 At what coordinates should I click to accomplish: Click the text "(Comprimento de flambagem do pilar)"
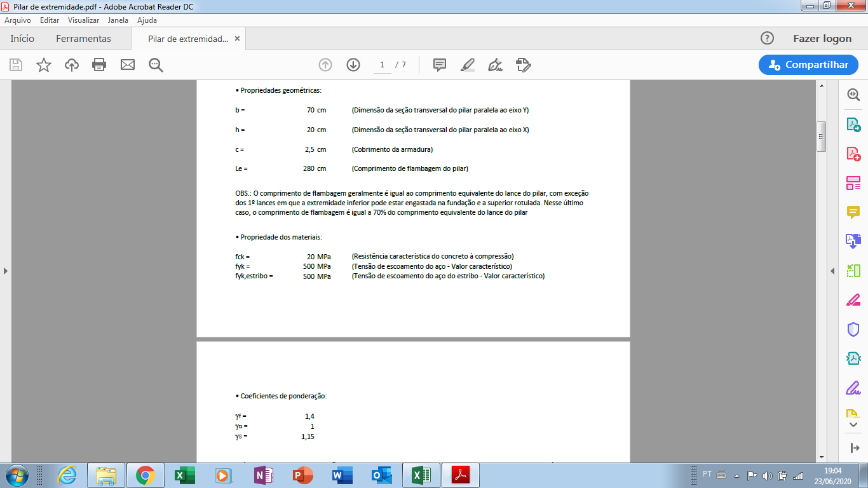click(410, 168)
